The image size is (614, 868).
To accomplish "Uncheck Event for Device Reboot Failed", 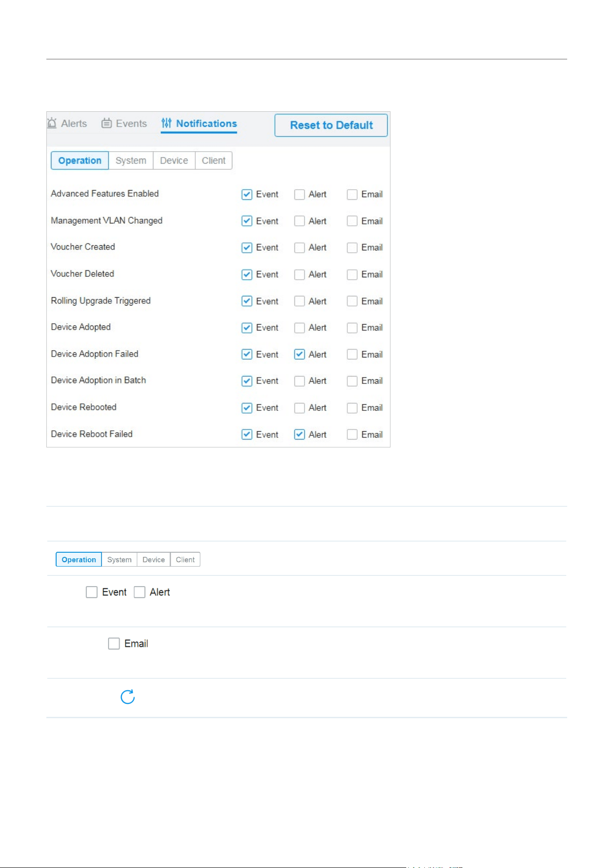I will 247,434.
